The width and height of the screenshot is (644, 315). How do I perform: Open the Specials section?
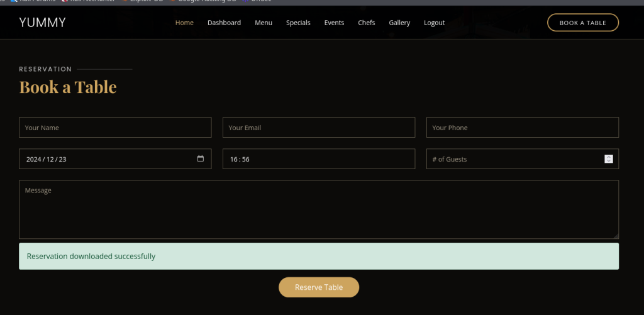[x=298, y=23]
